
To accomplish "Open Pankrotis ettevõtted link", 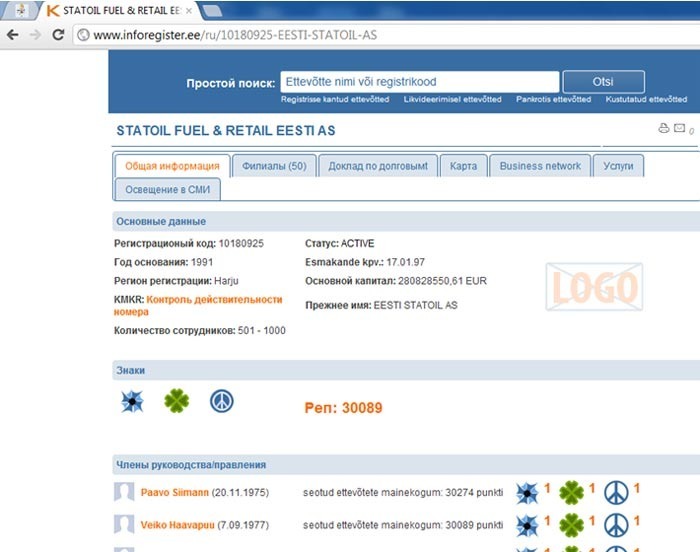I will coord(554,99).
